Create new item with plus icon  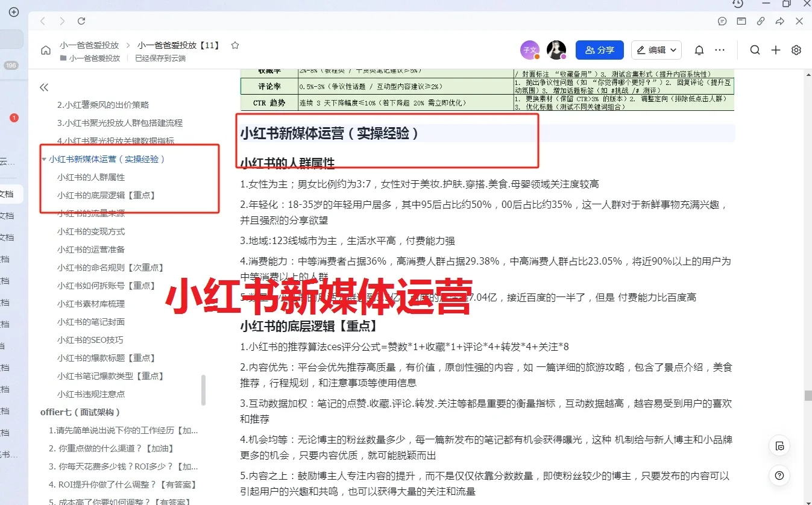coord(776,50)
